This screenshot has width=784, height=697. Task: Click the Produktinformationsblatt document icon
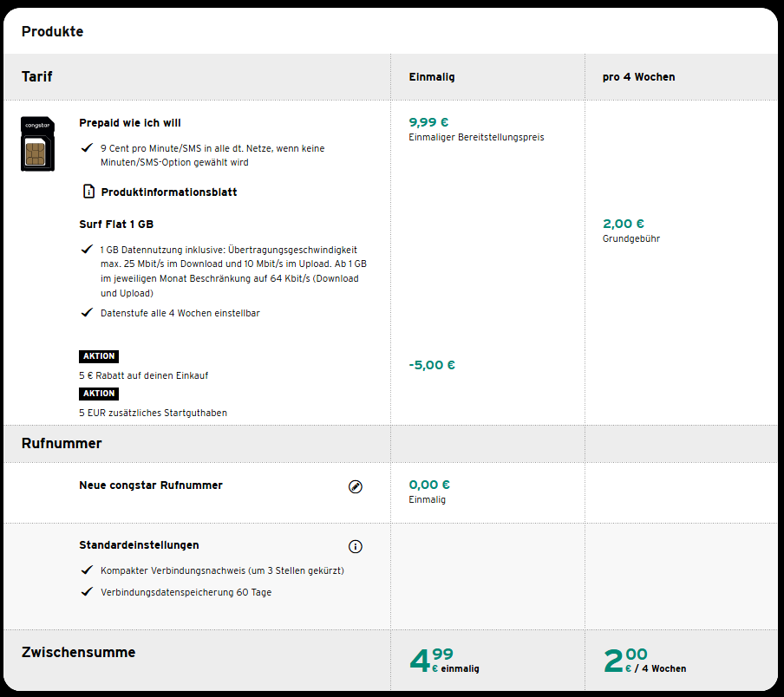coord(88,192)
